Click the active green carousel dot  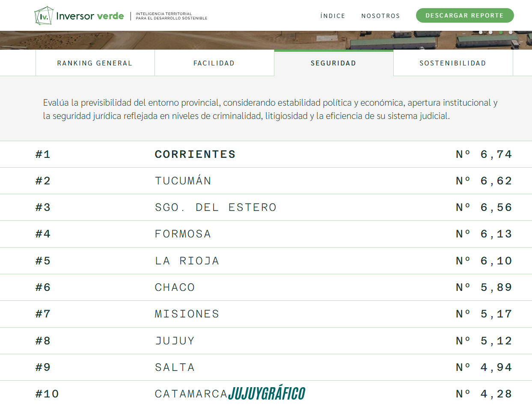coord(501,32)
